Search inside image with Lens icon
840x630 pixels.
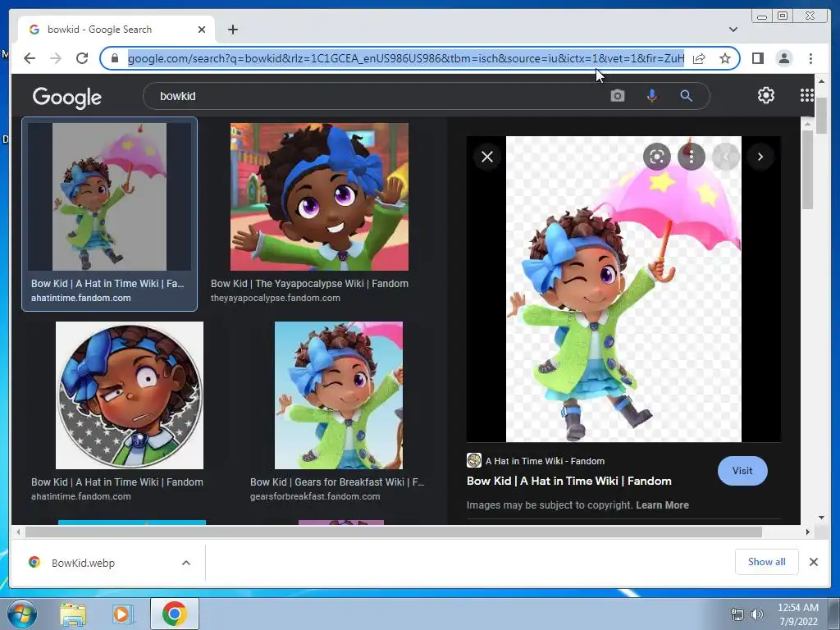pyautogui.click(x=657, y=157)
